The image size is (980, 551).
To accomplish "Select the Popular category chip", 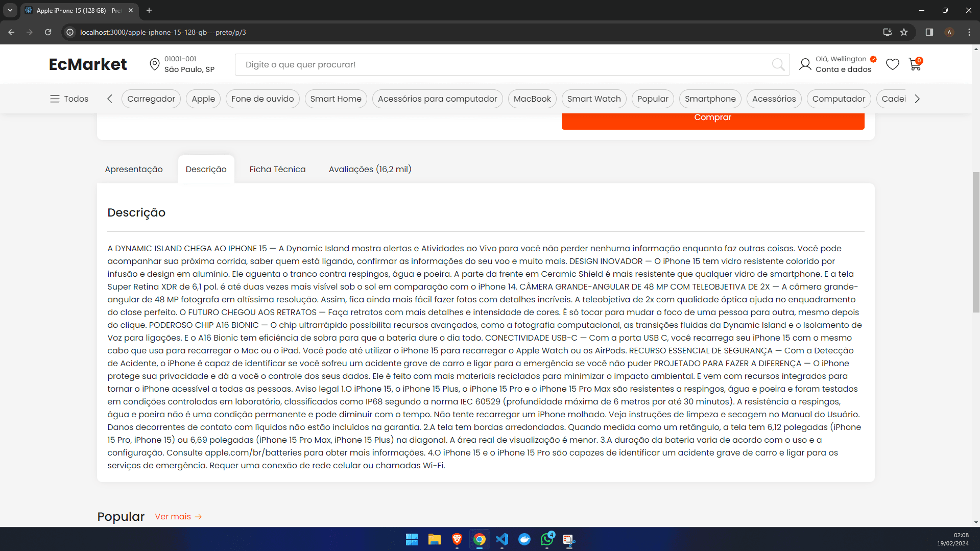I will pyautogui.click(x=653, y=99).
